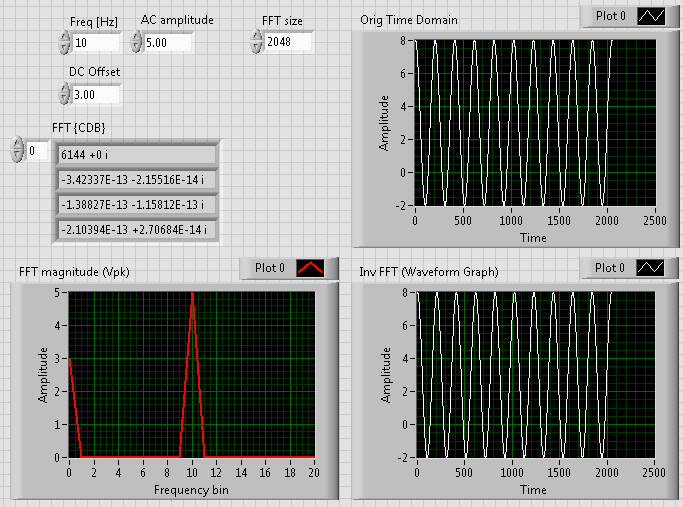Click the FFT magnitude (Vpk) graph title
Screen dimensions: 683x507
[x=74, y=272]
